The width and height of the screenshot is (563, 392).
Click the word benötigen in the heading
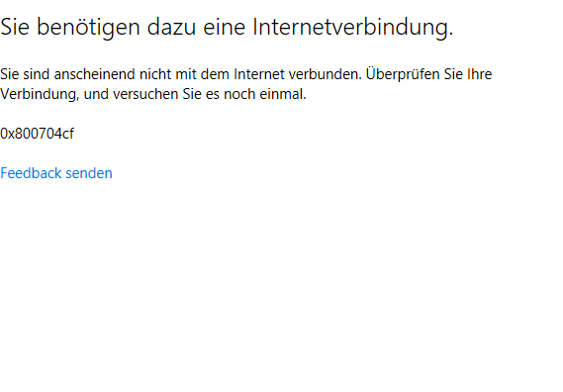click(88, 28)
